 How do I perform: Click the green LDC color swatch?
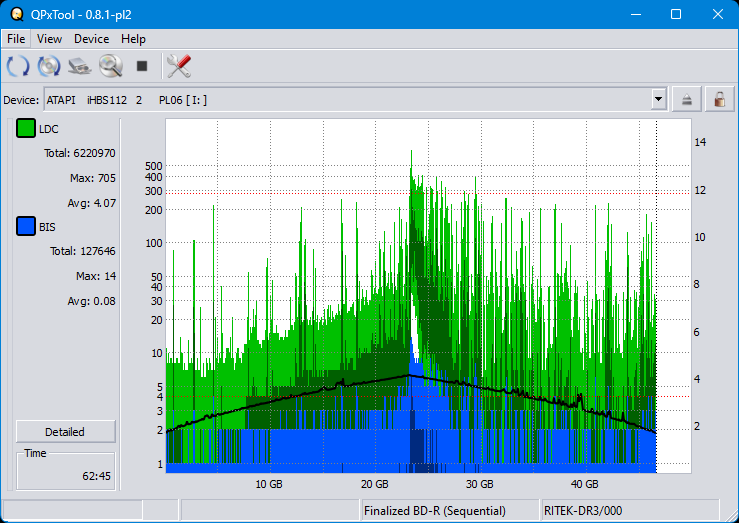(x=26, y=129)
